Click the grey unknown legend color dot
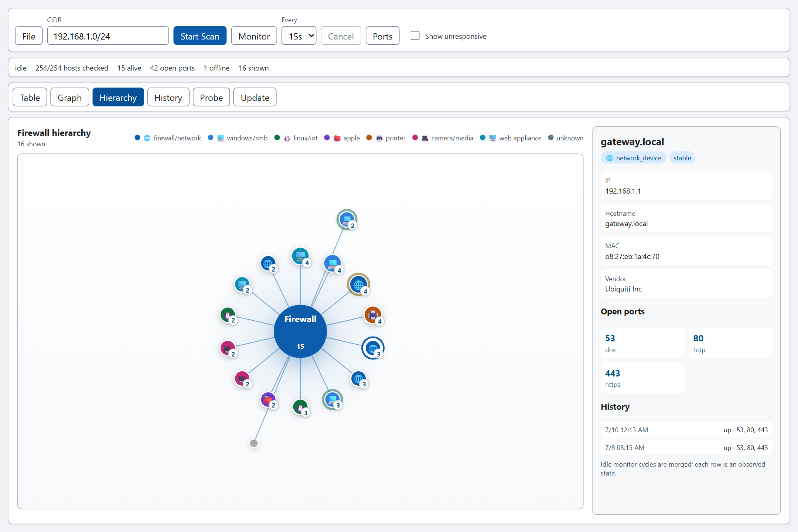The image size is (798, 532). 551,137
